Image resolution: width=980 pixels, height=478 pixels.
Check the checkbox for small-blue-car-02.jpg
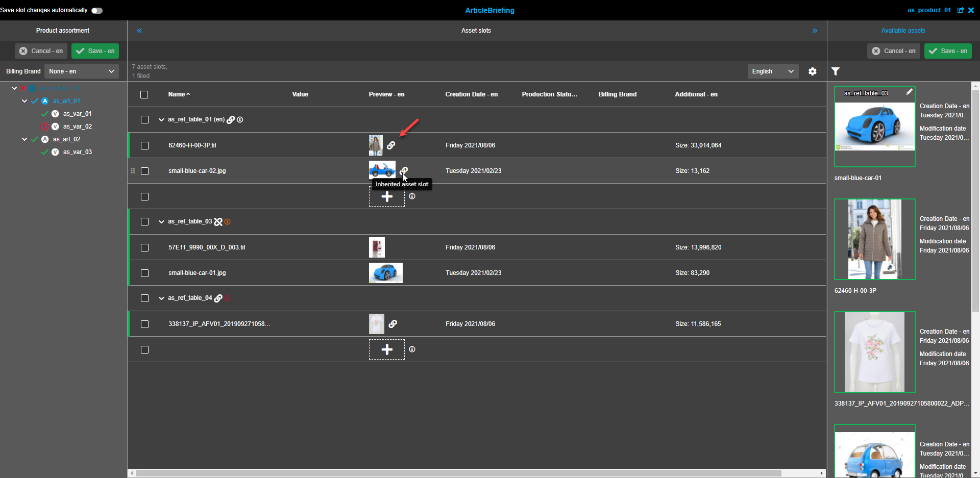144,171
